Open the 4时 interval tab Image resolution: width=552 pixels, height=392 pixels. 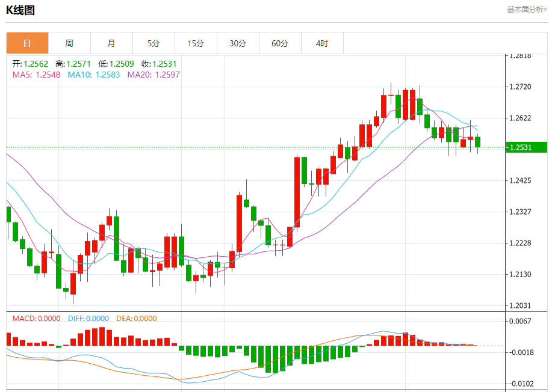tap(322, 43)
